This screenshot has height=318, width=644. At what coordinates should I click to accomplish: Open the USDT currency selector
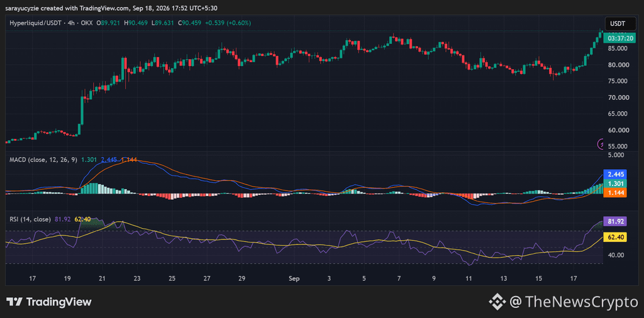click(618, 24)
